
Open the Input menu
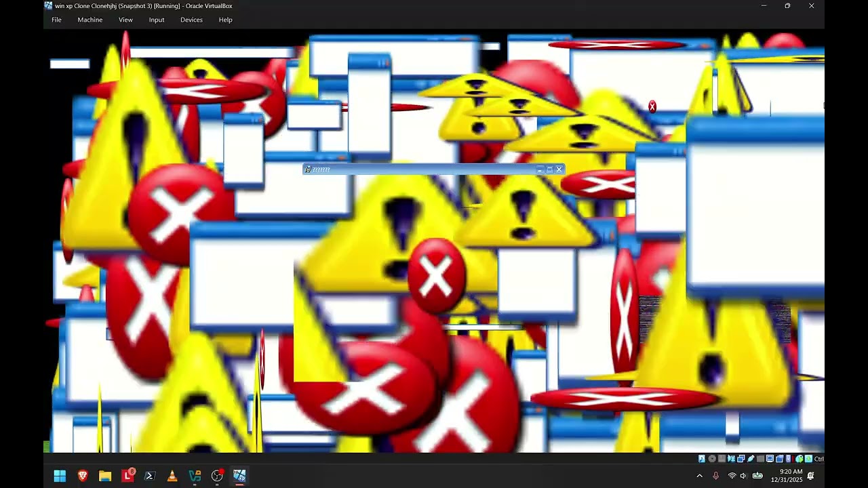pyautogui.click(x=157, y=20)
